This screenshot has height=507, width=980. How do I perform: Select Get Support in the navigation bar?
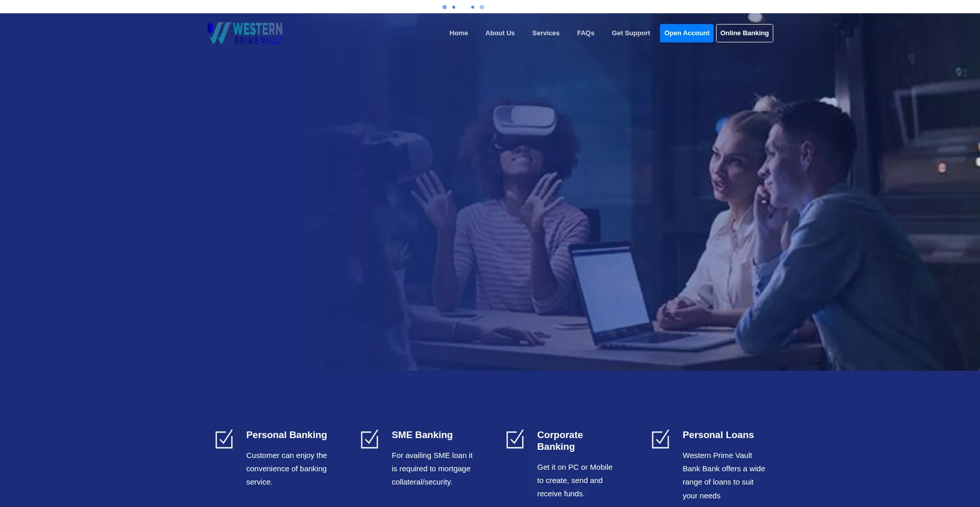coord(631,33)
